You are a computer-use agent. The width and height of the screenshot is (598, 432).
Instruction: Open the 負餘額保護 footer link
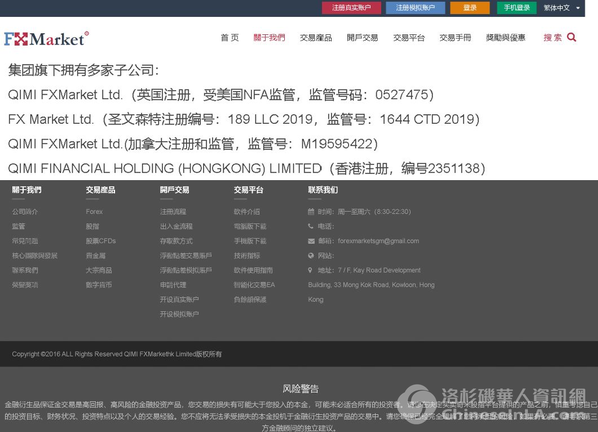coord(250,299)
